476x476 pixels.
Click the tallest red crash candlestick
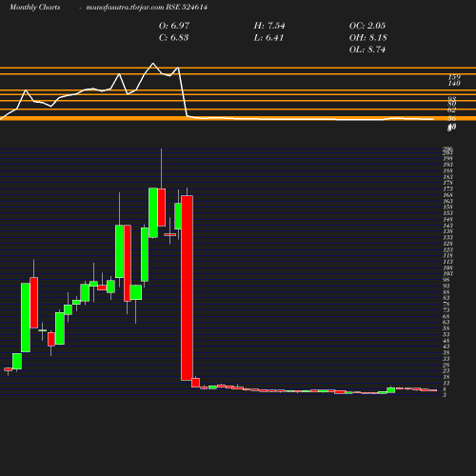tap(187, 288)
